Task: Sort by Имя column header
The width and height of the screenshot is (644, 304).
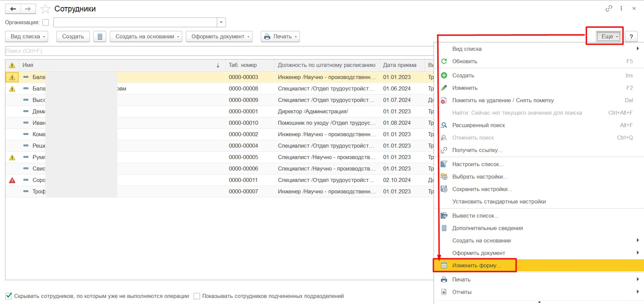Action: [122, 65]
